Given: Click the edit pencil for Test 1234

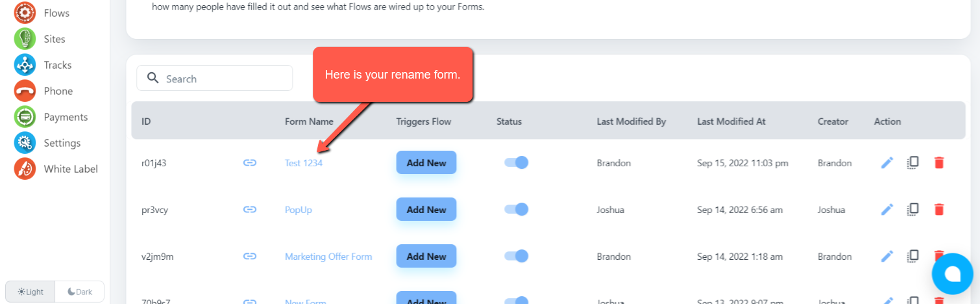Looking at the screenshot, I should [x=887, y=163].
